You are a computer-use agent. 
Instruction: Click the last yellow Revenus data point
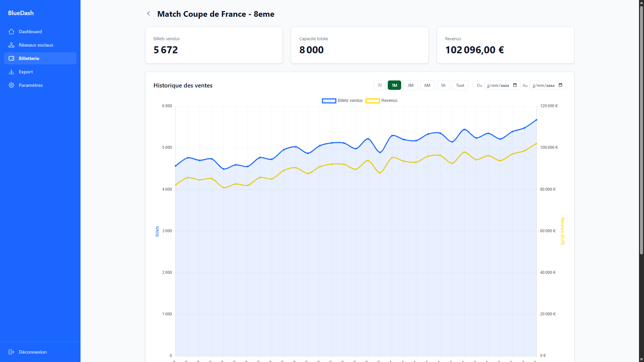536,143
